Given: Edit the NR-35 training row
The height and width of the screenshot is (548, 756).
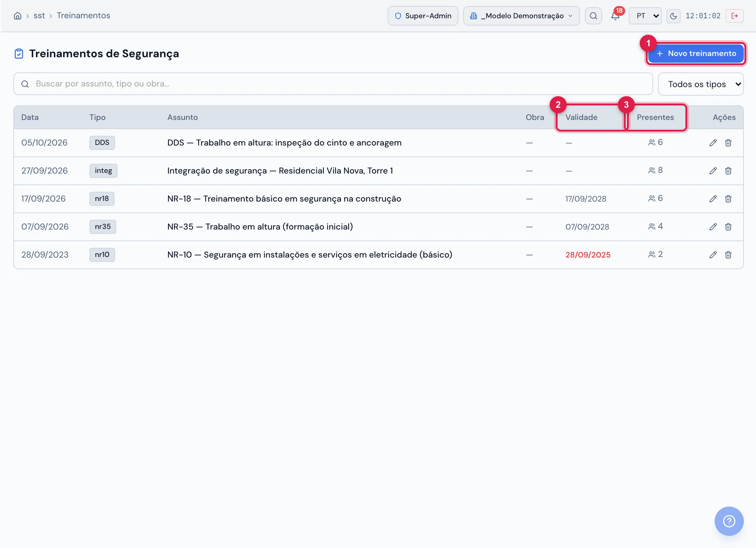Looking at the screenshot, I should click(713, 227).
